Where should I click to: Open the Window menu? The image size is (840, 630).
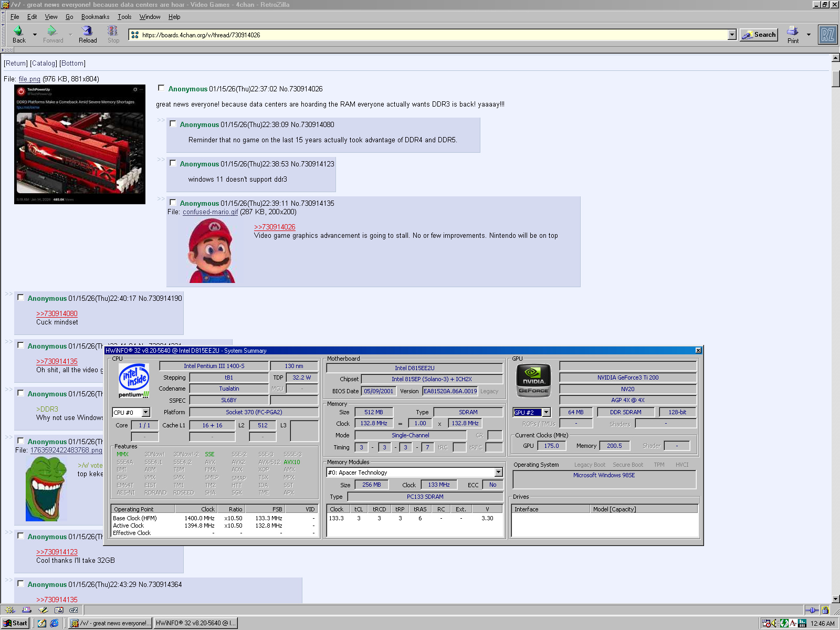tap(150, 17)
